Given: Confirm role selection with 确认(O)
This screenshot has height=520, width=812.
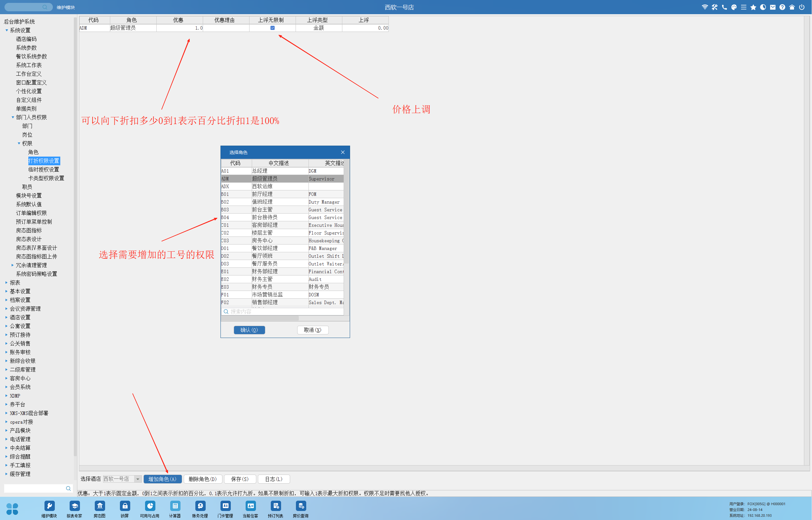Looking at the screenshot, I should pyautogui.click(x=249, y=330).
